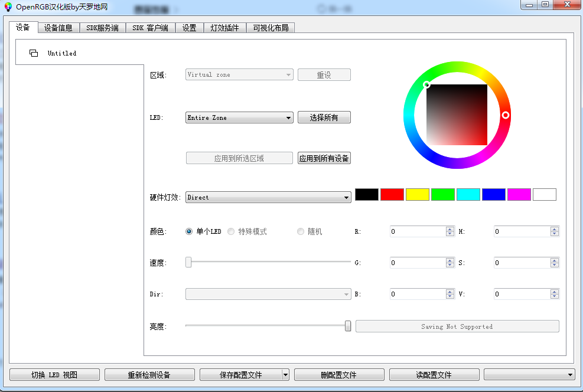
Task: Select the red preset color swatch
Action: pos(392,194)
